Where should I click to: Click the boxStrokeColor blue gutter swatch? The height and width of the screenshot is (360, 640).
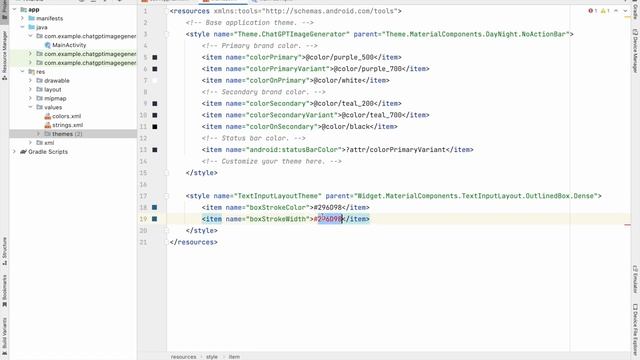coord(155,207)
